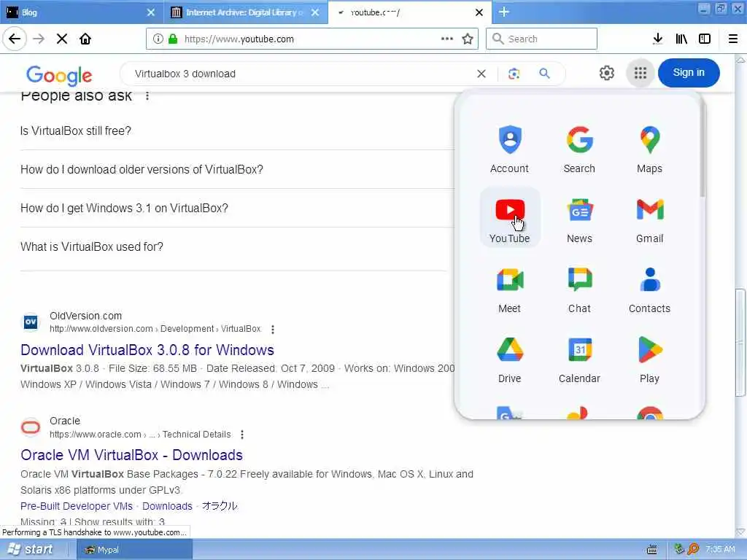Viewport: 747px width, 560px height.
Task: Open Pre-Built Developer VMs sublink
Action: tap(76, 506)
